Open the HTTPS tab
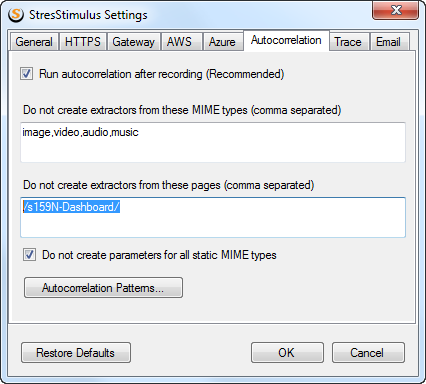The height and width of the screenshot is (384, 426). click(x=83, y=42)
